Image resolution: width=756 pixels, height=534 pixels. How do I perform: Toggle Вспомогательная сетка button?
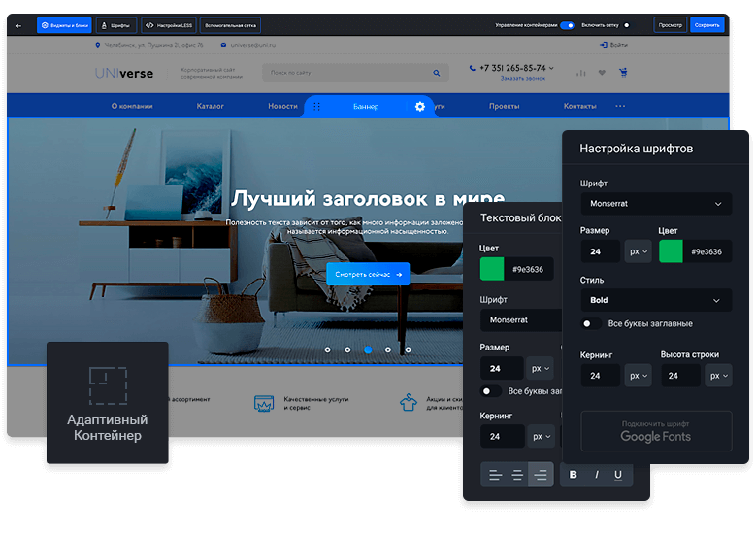[230, 25]
